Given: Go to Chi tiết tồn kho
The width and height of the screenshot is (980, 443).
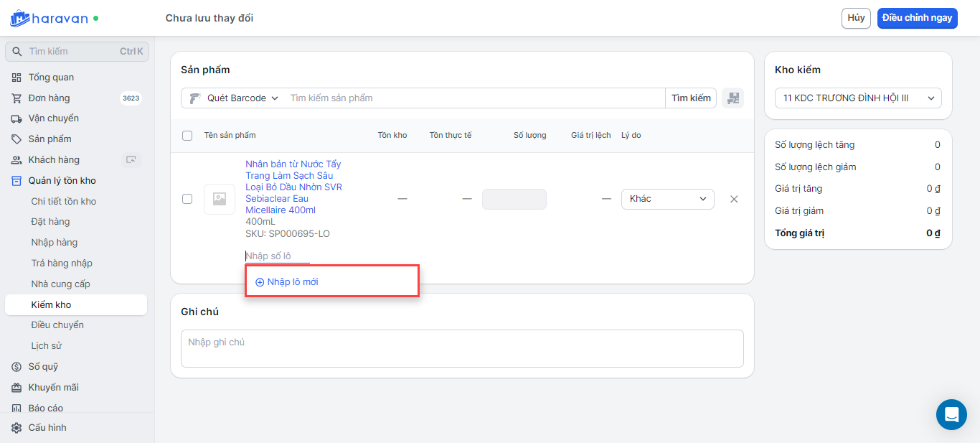Looking at the screenshot, I should (x=63, y=202).
